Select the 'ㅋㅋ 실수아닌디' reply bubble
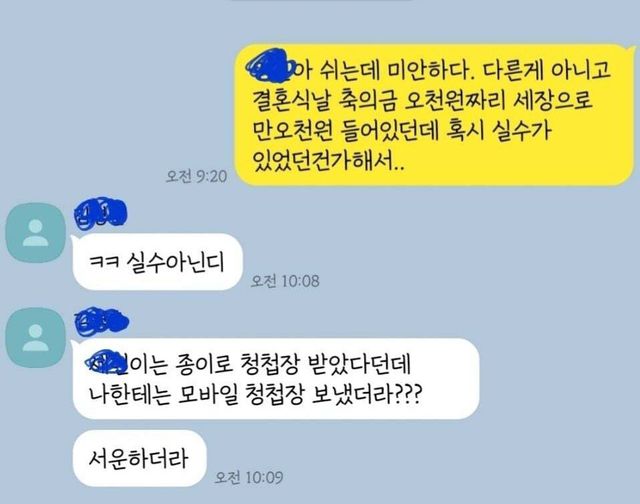Screen dimensions: 640x504 click(x=158, y=262)
